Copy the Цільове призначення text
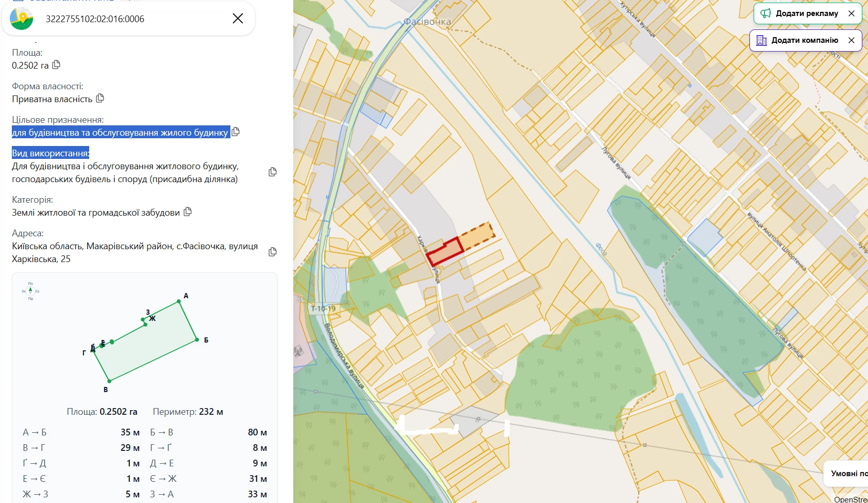This screenshot has width=868, height=503. pyautogui.click(x=236, y=132)
